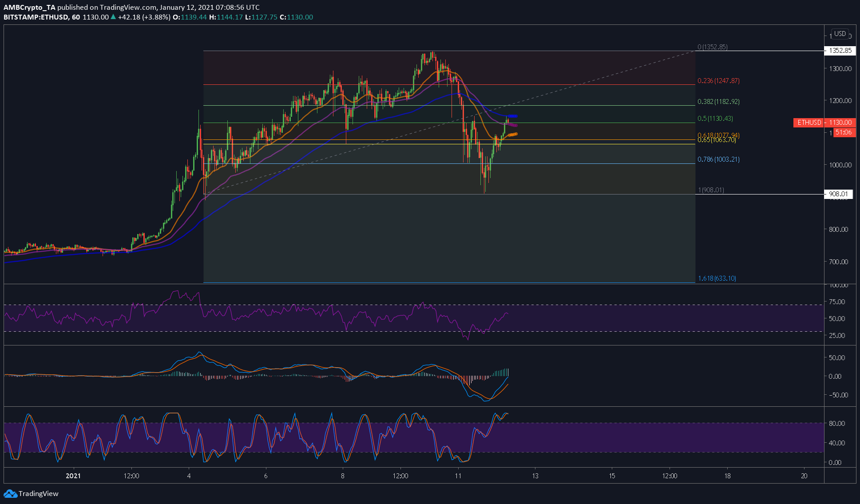Screen dimensions: 860x504
Task: Click the 2021 date label on time axis
Action: pos(73,476)
